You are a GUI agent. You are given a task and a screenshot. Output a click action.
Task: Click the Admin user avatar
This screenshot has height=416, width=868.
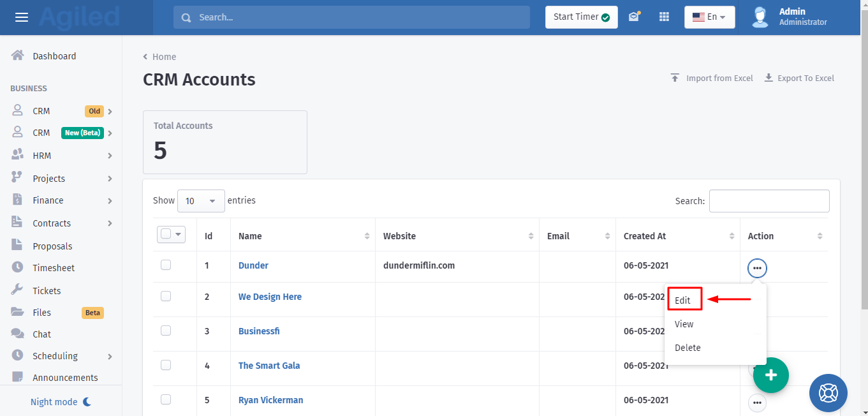pyautogui.click(x=760, y=17)
